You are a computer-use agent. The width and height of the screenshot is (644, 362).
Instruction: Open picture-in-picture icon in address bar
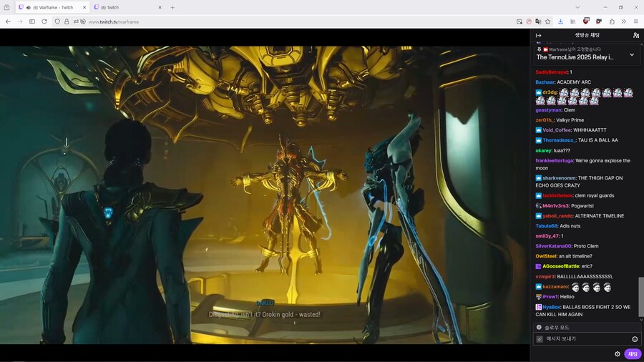point(519,21)
